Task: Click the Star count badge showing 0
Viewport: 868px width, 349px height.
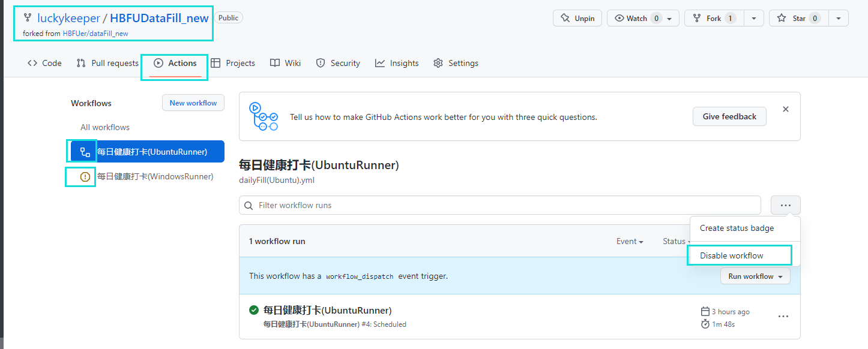Action: (x=815, y=18)
